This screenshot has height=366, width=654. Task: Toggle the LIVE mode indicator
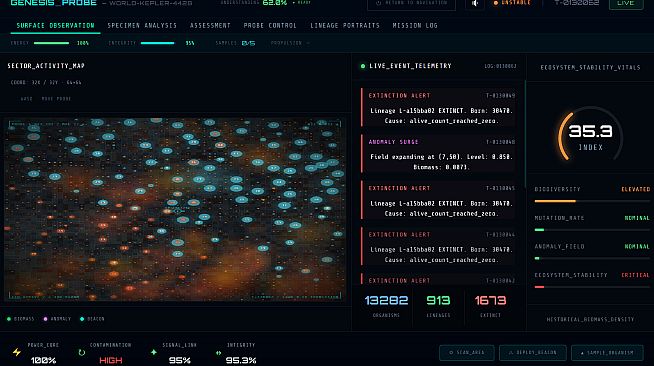(626, 3)
